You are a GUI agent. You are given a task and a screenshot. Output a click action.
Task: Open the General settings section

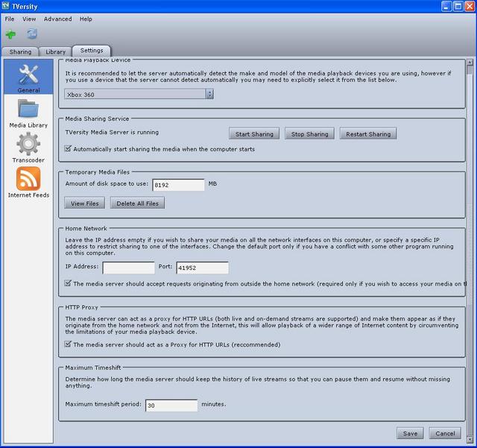(28, 78)
